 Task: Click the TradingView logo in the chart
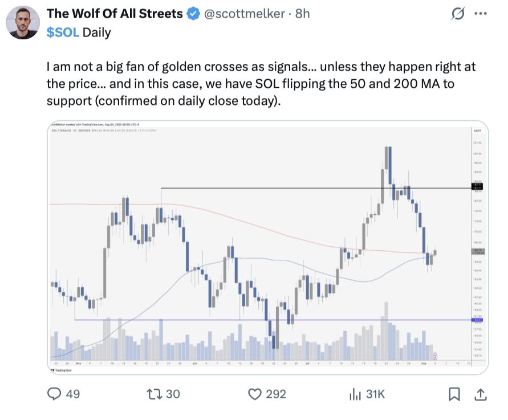point(59,369)
